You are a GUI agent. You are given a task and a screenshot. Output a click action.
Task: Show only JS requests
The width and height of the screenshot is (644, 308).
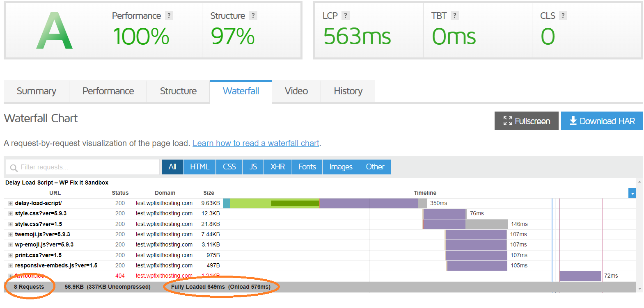tap(253, 167)
